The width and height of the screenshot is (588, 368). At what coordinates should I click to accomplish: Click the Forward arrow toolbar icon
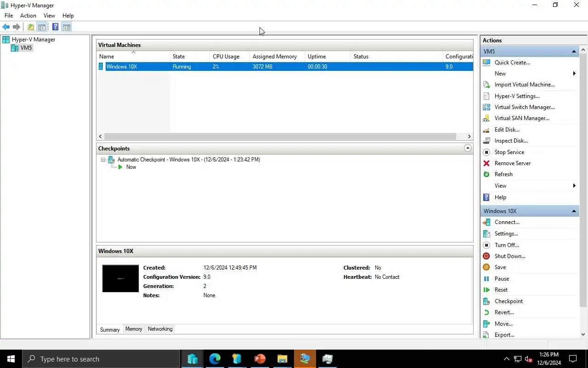[x=17, y=27]
